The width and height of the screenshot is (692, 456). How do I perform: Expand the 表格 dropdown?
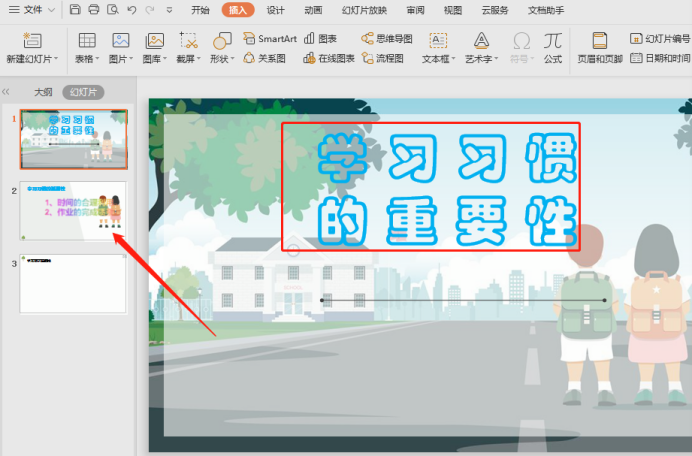pyautogui.click(x=98, y=59)
